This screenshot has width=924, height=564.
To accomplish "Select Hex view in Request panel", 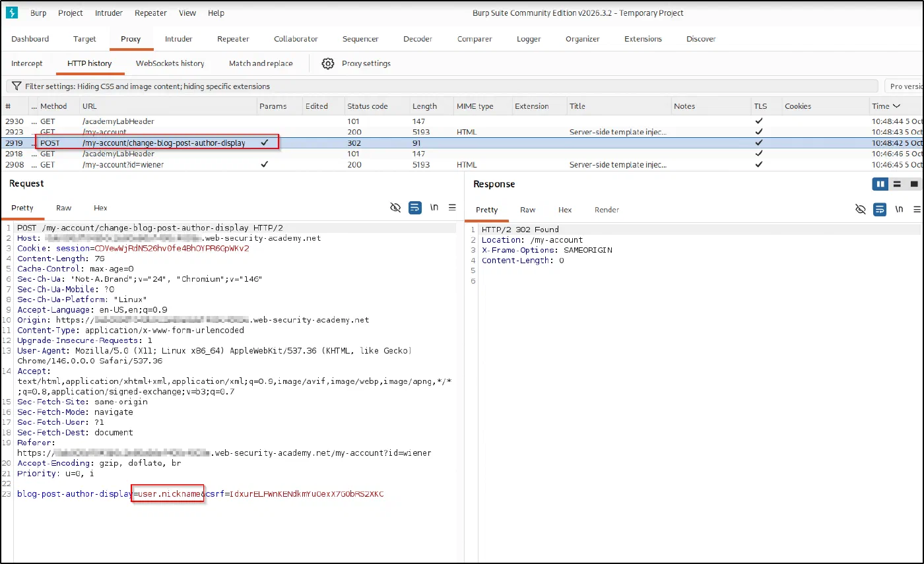I will [x=100, y=208].
